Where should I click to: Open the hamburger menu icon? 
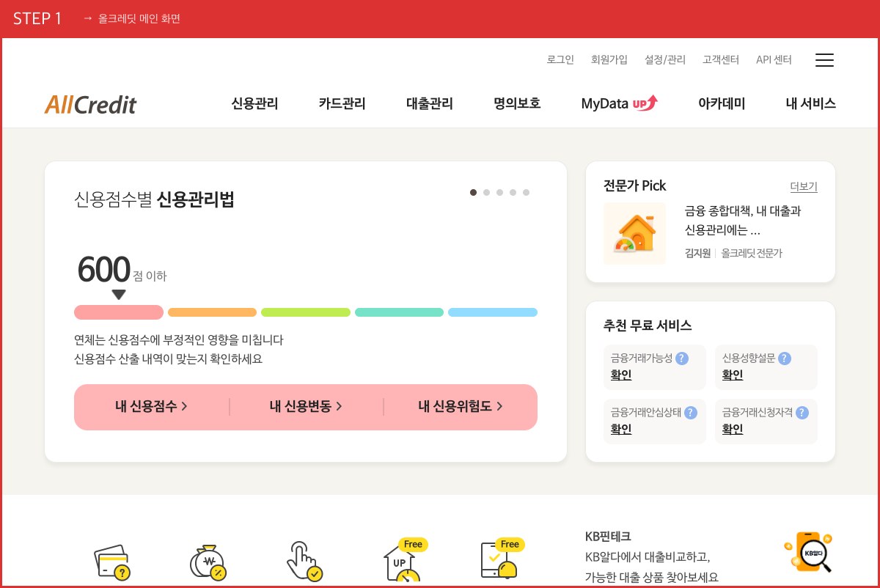pyautogui.click(x=825, y=60)
